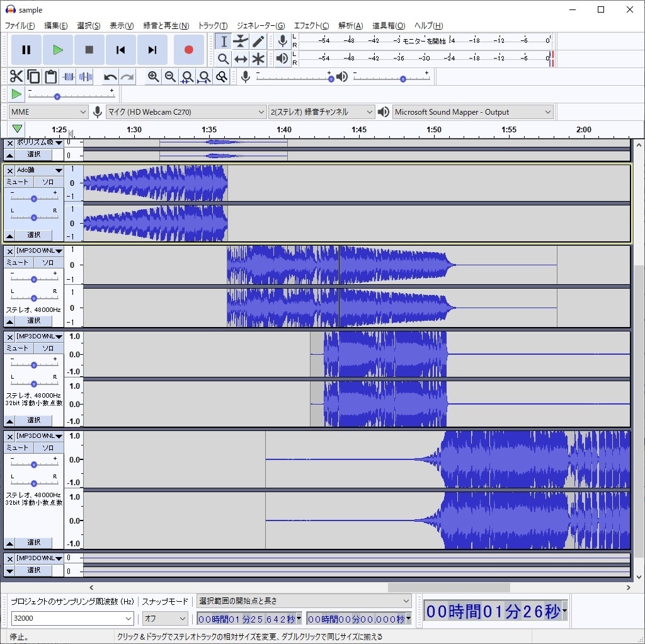Image resolution: width=645 pixels, height=644 pixels.
Task: Click the Trim audio icon
Action: click(68, 76)
